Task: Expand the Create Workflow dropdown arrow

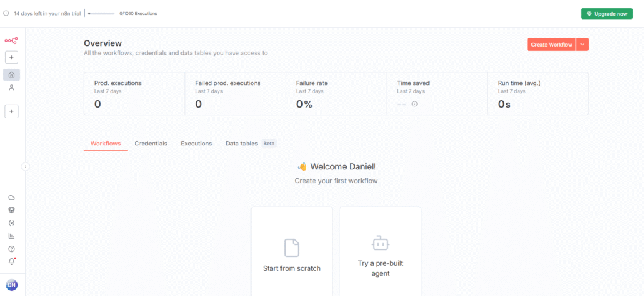Action: click(x=582, y=44)
